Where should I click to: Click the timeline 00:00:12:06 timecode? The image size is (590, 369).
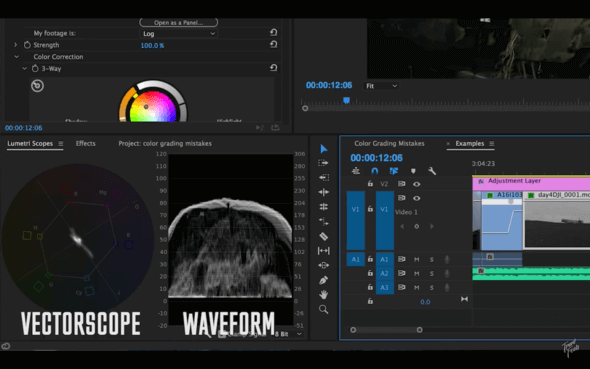[376, 158]
